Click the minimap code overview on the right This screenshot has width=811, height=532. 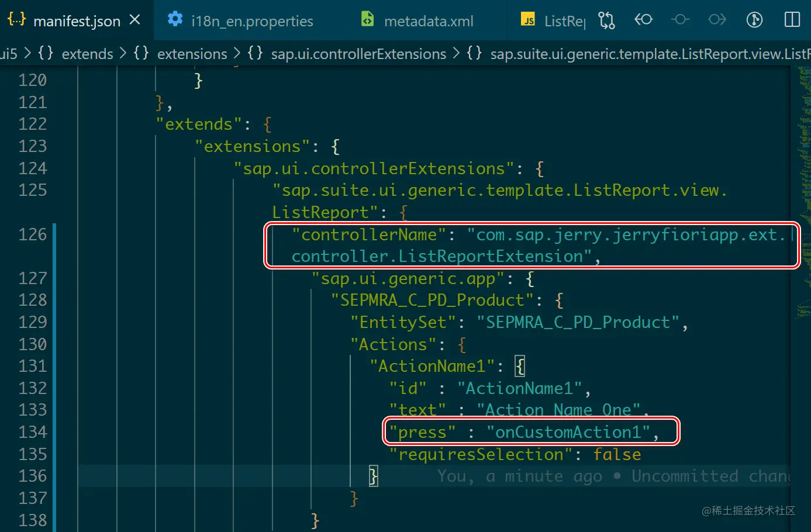click(803, 193)
